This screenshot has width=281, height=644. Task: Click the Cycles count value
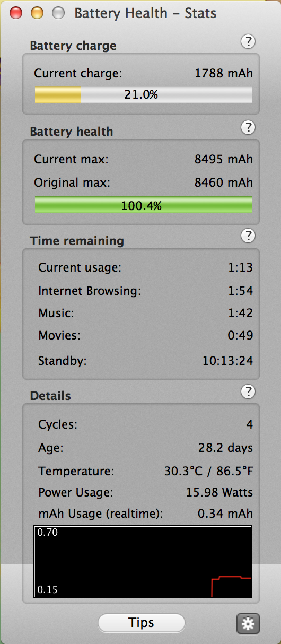(249, 424)
